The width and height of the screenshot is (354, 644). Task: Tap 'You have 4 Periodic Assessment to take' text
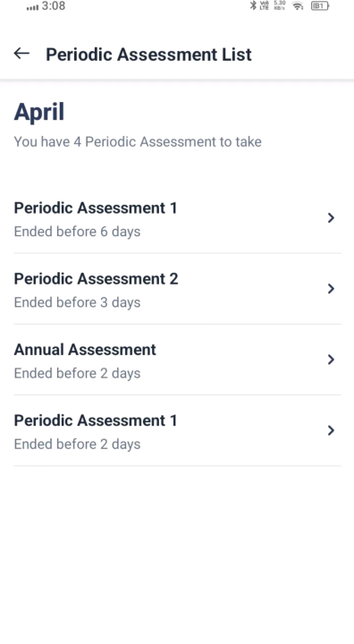[138, 141]
